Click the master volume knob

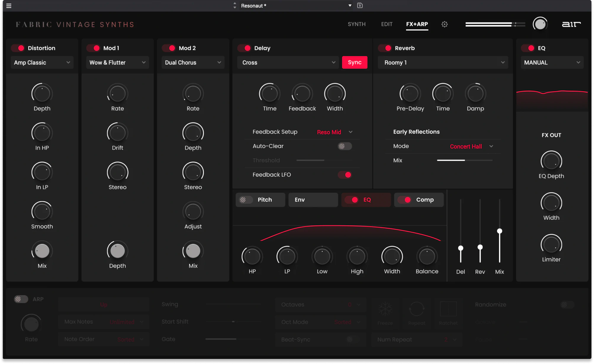click(540, 24)
